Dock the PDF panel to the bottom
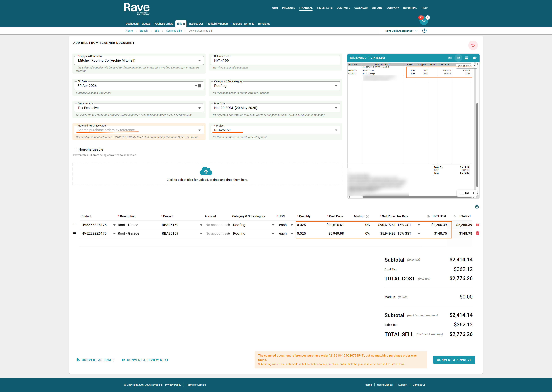Screen dimensions: 552x392 466,58
